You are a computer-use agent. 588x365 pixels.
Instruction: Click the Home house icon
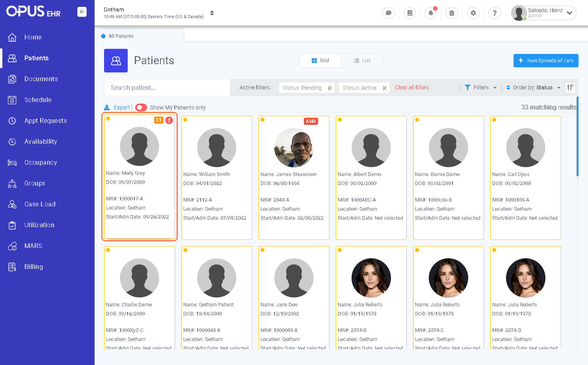(12, 37)
